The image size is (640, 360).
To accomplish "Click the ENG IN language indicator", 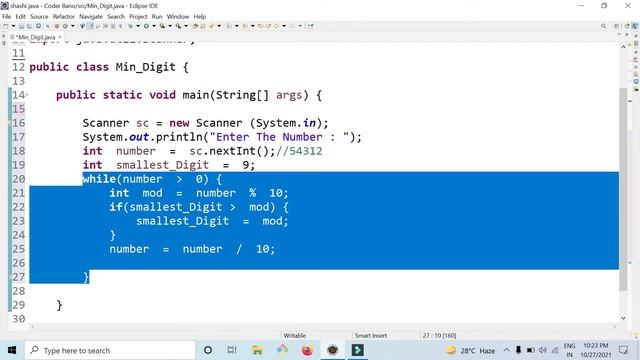I will 569,350.
